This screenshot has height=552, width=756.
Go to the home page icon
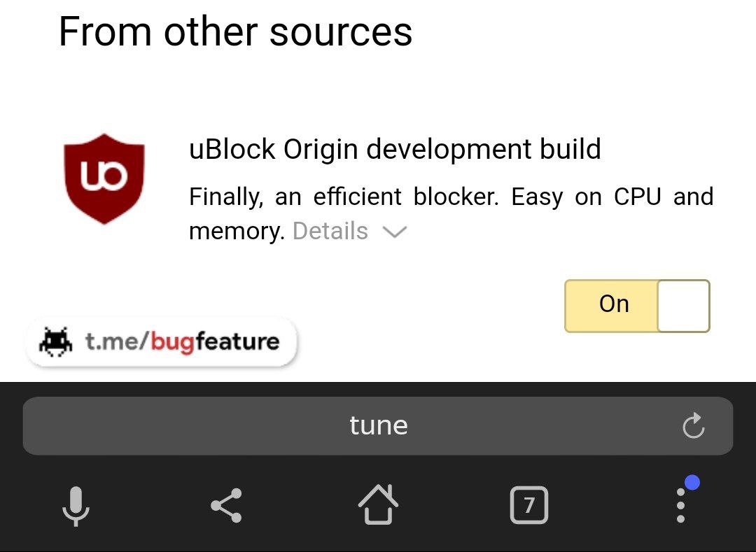[378, 504]
